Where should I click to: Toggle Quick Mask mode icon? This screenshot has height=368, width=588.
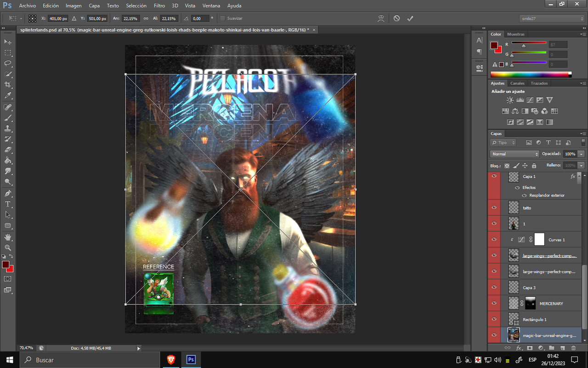coord(8,279)
